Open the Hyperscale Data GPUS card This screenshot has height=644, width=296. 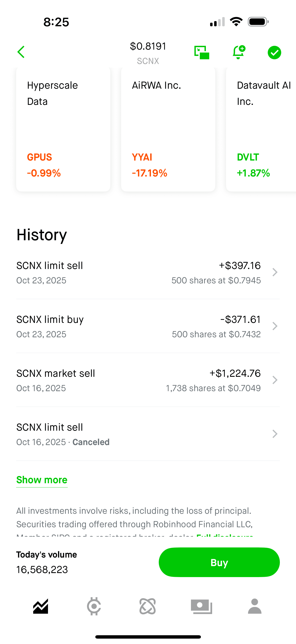tap(63, 129)
